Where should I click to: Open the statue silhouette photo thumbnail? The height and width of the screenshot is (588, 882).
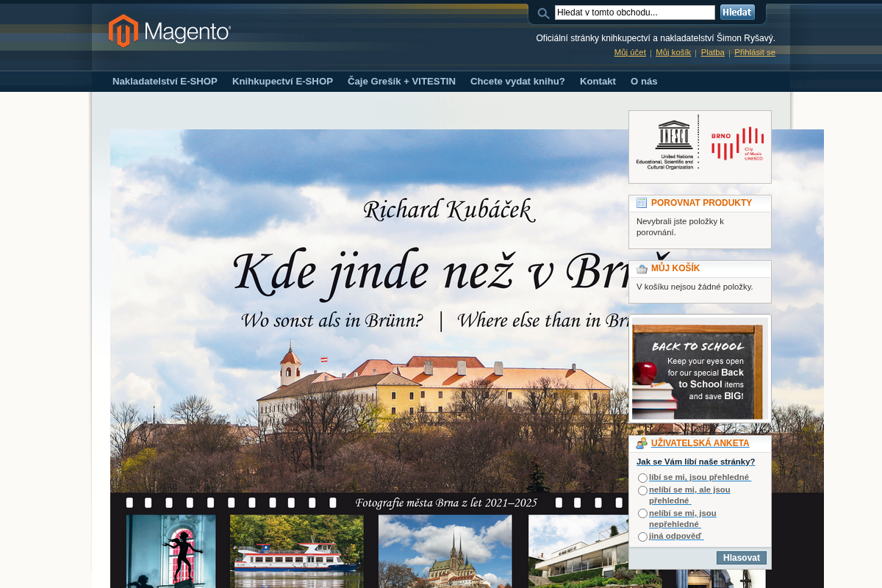171,551
